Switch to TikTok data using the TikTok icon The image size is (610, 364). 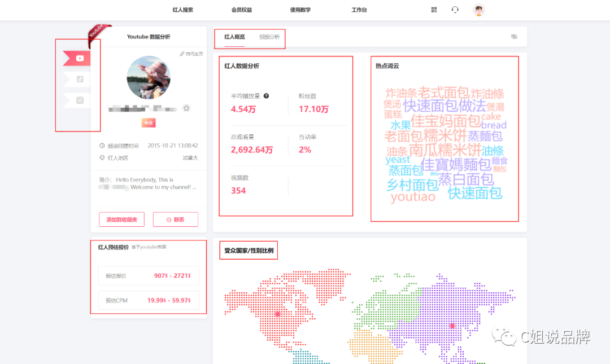coord(80,79)
